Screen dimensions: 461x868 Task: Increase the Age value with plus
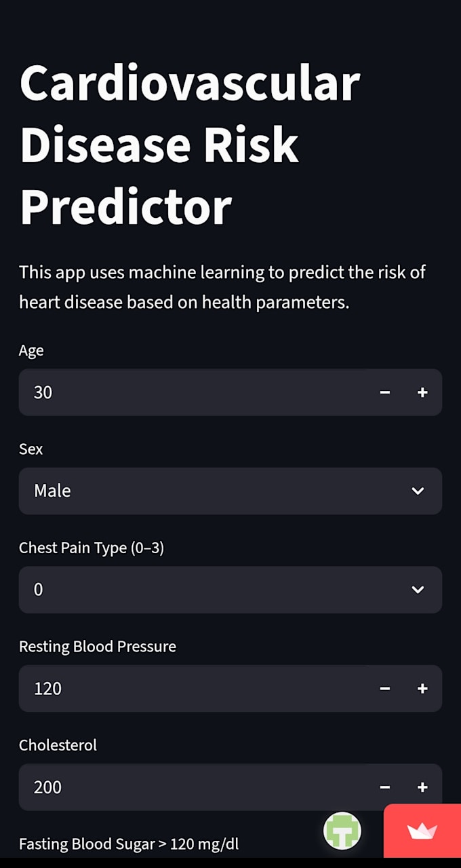422,392
